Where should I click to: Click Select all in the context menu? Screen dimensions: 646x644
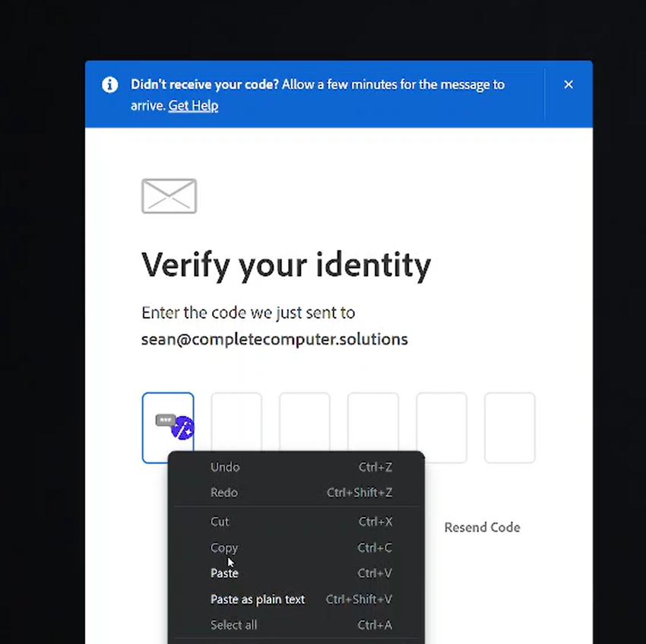[233, 624]
